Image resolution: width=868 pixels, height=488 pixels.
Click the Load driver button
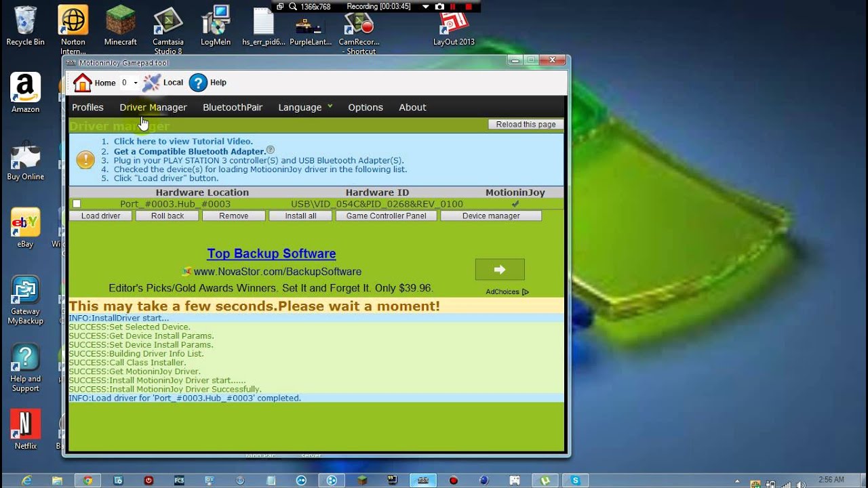pos(100,216)
